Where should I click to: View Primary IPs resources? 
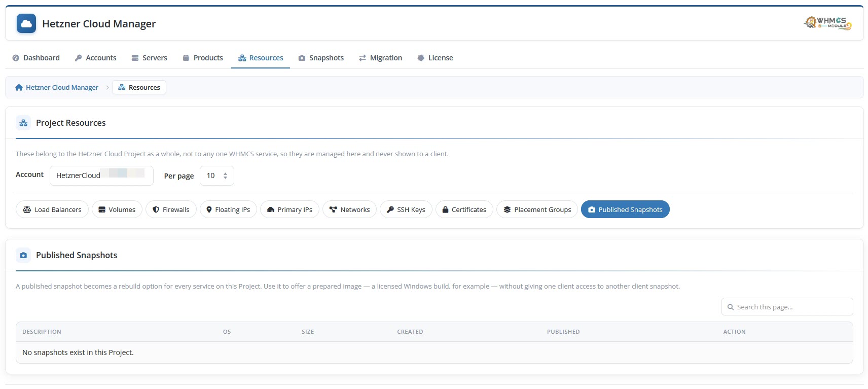coord(290,209)
